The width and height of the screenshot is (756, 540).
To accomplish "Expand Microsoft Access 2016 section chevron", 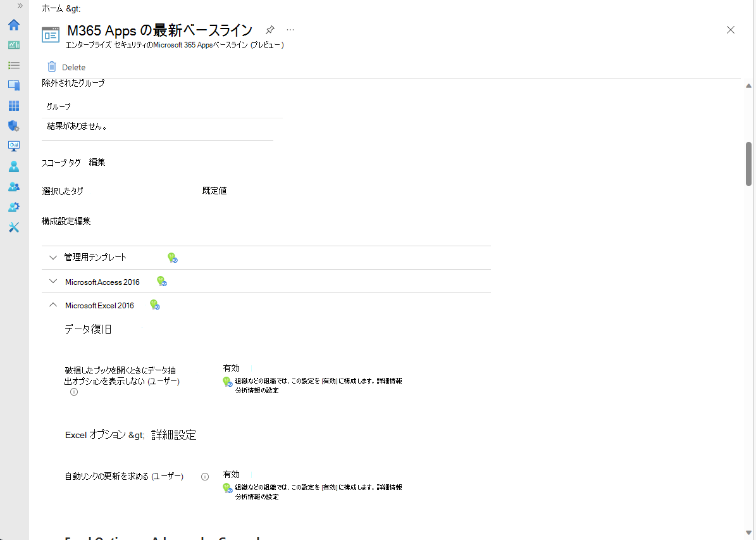I will click(53, 281).
